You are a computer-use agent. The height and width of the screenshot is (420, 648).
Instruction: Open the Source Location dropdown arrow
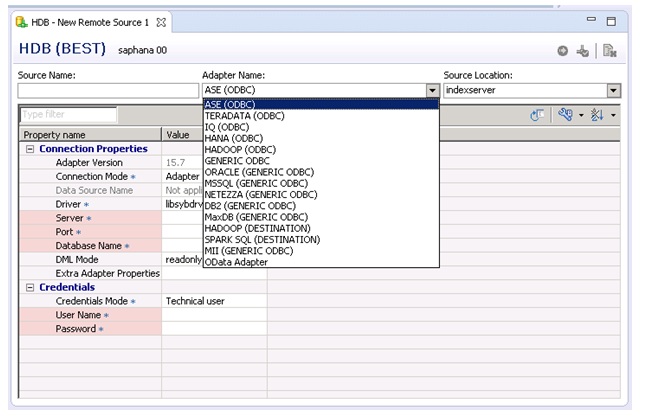tap(614, 91)
